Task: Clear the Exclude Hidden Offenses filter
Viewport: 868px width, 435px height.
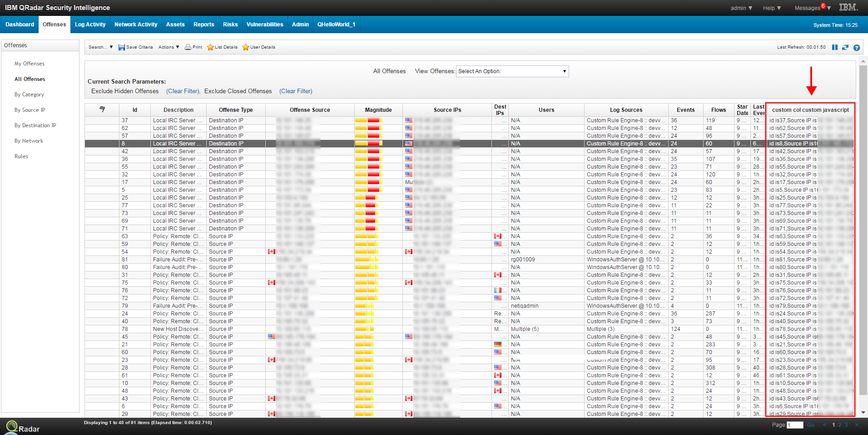Action: (x=183, y=91)
